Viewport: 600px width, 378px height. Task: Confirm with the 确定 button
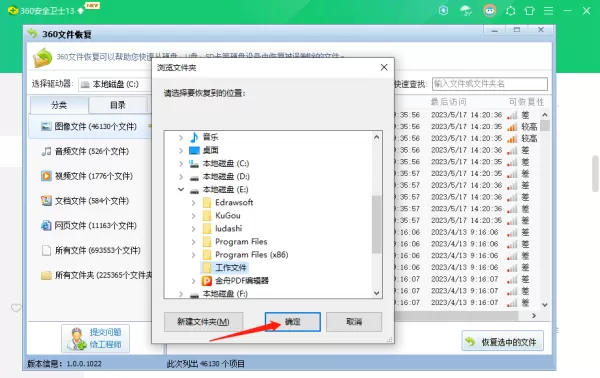pos(293,322)
